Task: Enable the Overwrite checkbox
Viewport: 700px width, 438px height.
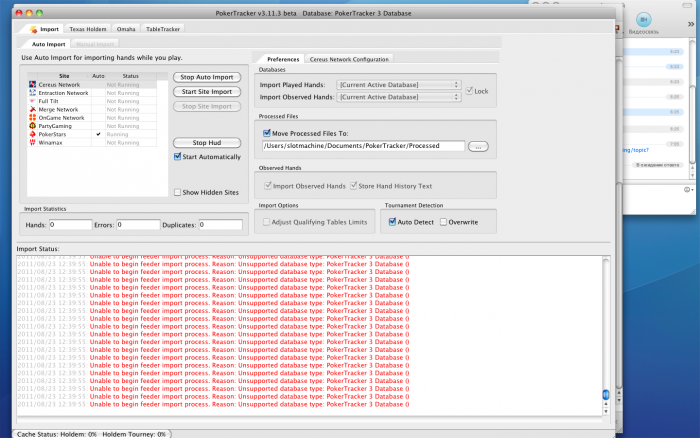Action: point(443,222)
